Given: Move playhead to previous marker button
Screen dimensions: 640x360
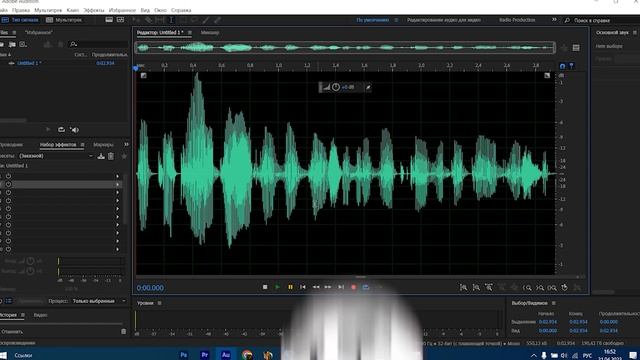Looking at the screenshot, I should (303, 287).
